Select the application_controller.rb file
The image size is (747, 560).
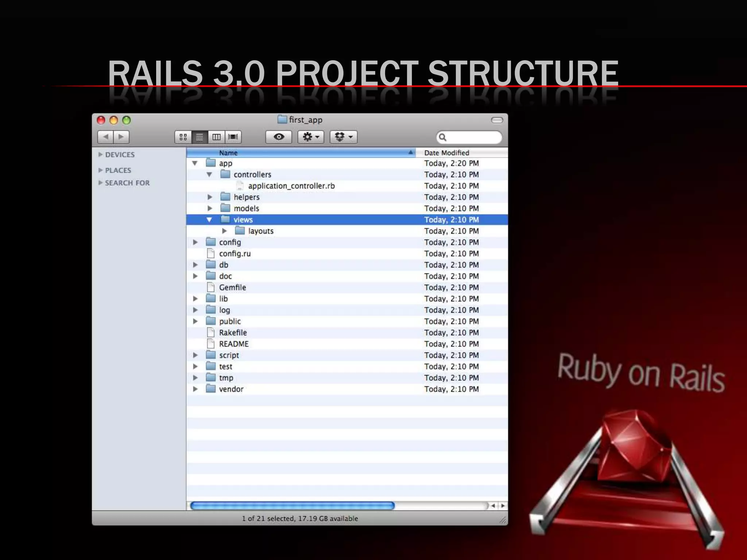291,186
